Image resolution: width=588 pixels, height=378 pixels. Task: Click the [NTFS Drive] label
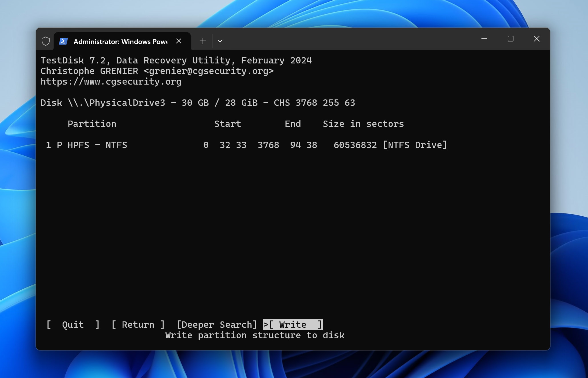pyautogui.click(x=415, y=145)
